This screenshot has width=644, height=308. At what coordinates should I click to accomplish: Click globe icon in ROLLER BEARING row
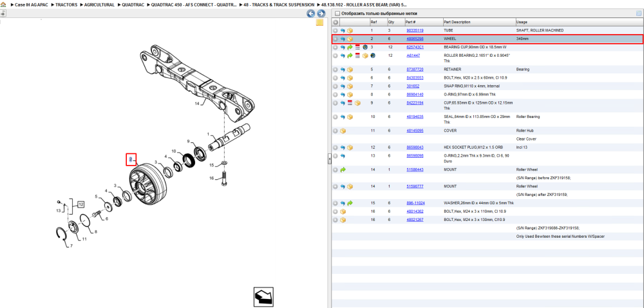pyautogui.click(x=372, y=55)
